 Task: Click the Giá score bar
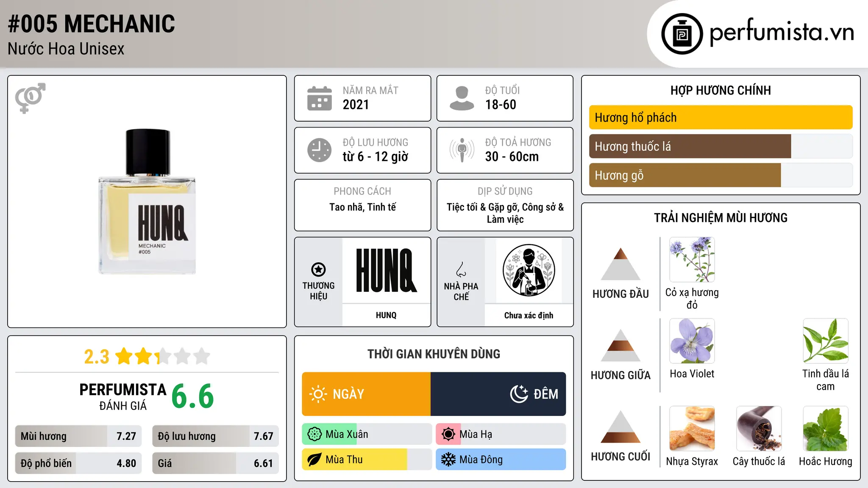(215, 463)
